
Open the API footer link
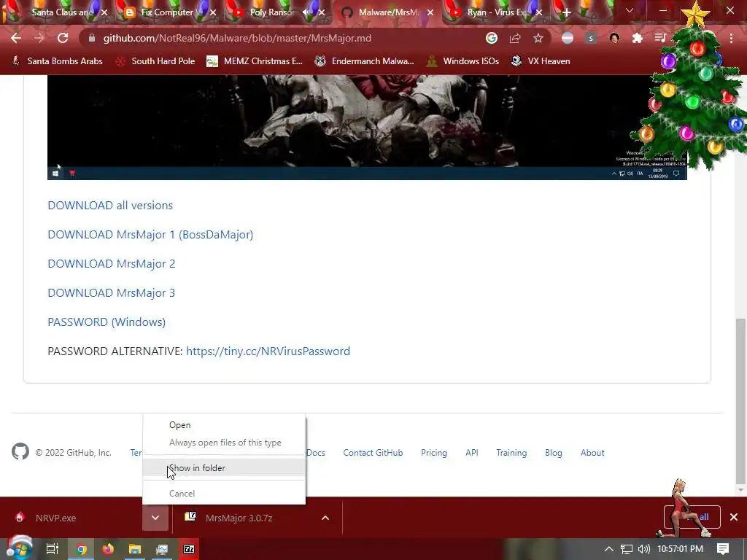(x=472, y=453)
